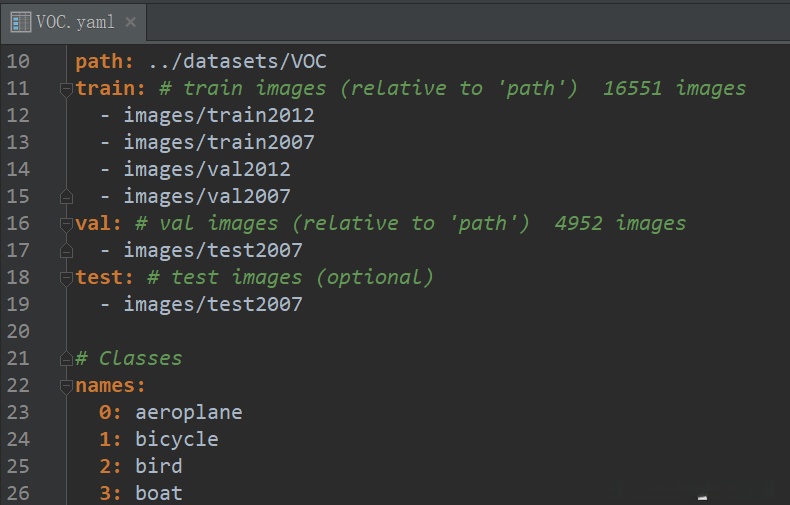Click the 'boat' class name
The image size is (790, 505).
[159, 493]
